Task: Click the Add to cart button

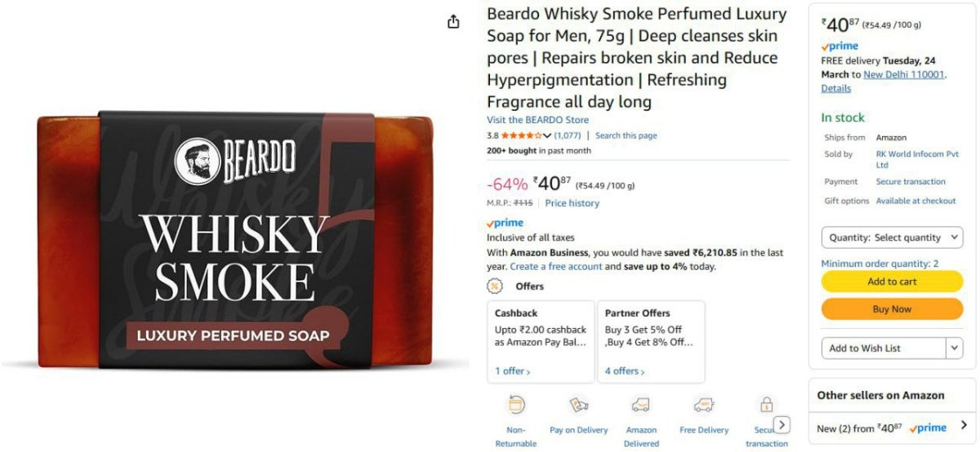Action: [892, 281]
